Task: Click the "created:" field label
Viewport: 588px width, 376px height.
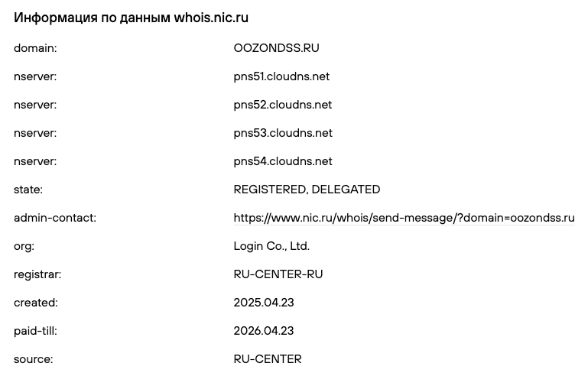Action: (x=36, y=303)
